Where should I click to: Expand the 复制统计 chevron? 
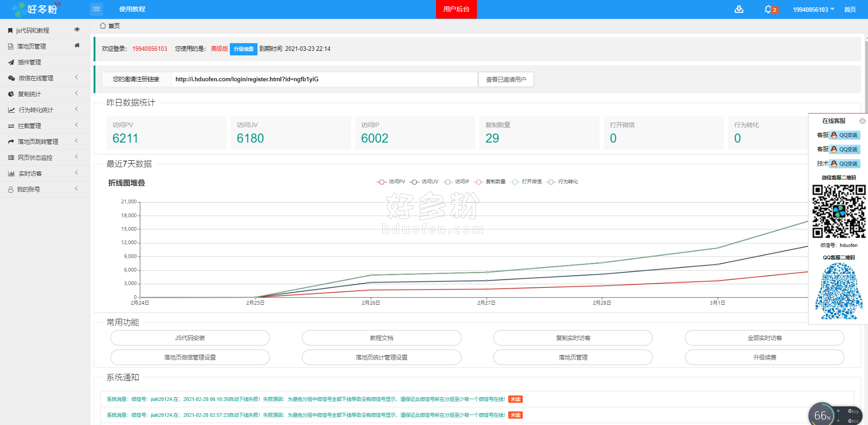(76, 93)
